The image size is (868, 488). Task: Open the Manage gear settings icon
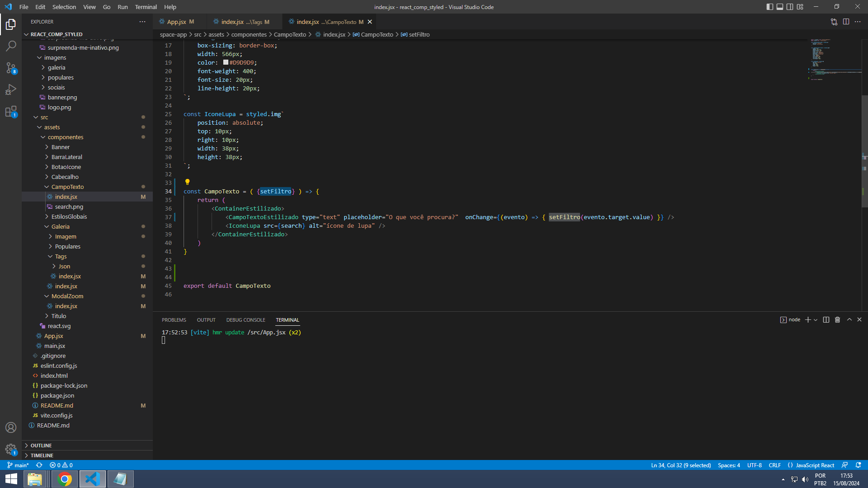click(11, 449)
